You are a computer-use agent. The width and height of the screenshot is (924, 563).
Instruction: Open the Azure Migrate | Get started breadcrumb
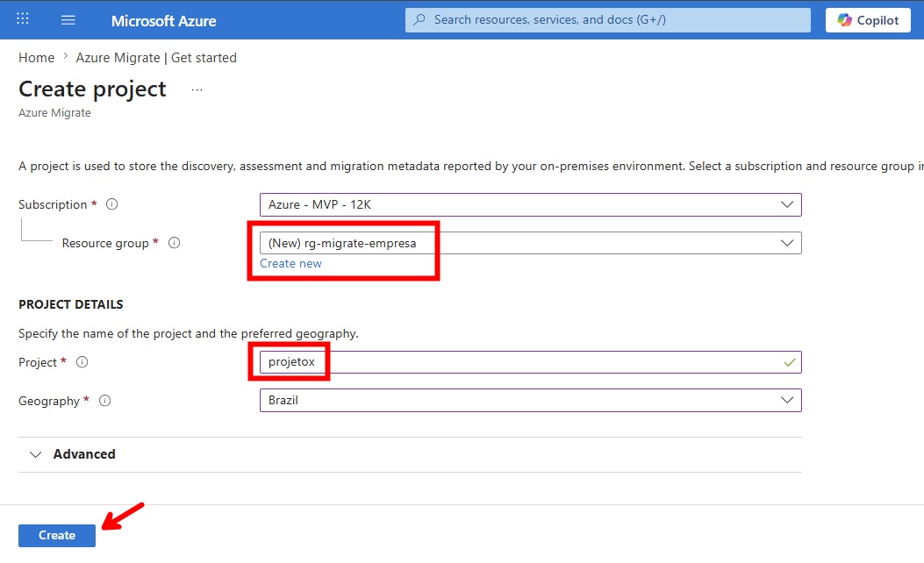point(156,58)
